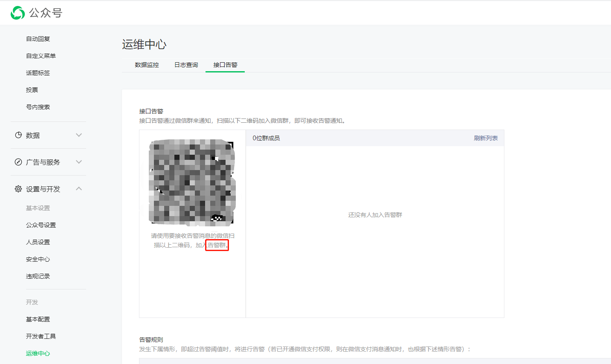The width and height of the screenshot is (611, 364).
Task: Select the active 运维中心 sidebar item
Action: tap(38, 353)
